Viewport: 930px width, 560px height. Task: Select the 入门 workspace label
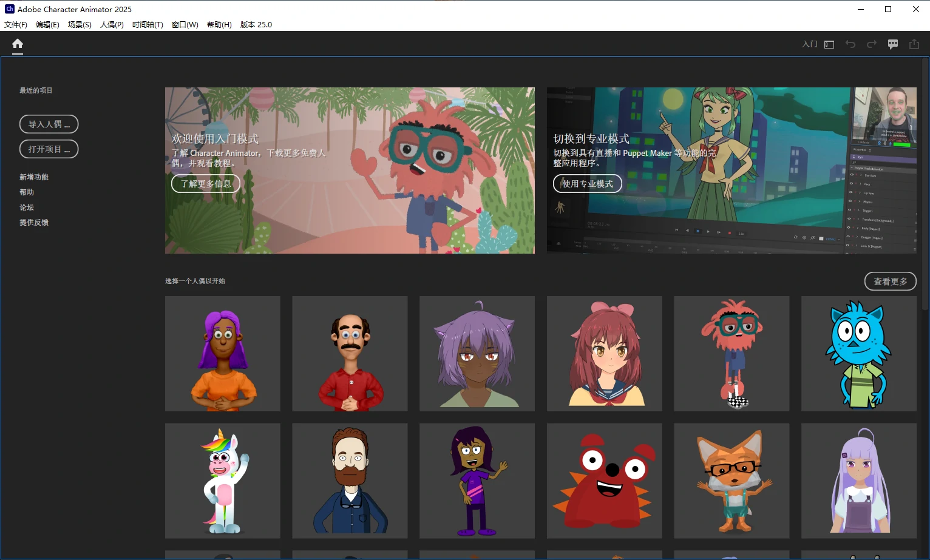click(x=809, y=44)
